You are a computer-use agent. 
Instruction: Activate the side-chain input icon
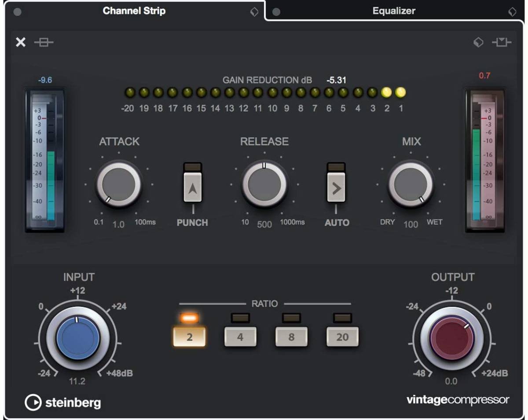click(x=502, y=42)
